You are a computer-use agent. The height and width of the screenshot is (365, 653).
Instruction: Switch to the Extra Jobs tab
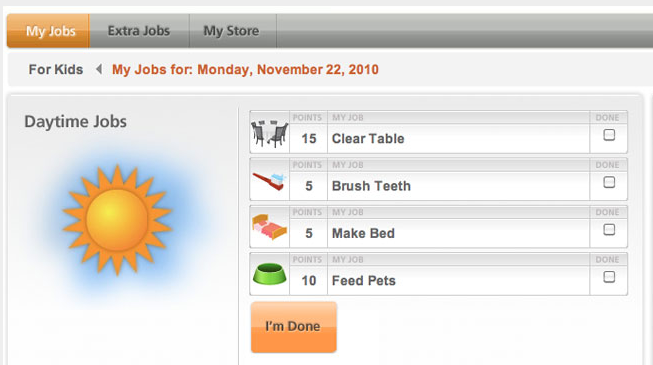[139, 31]
